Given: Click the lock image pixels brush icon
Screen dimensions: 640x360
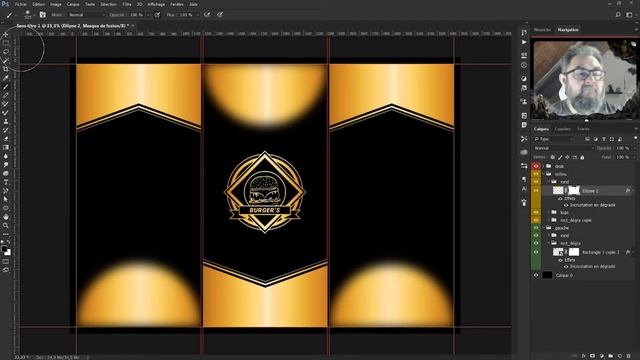Looking at the screenshot, I should (560, 157).
